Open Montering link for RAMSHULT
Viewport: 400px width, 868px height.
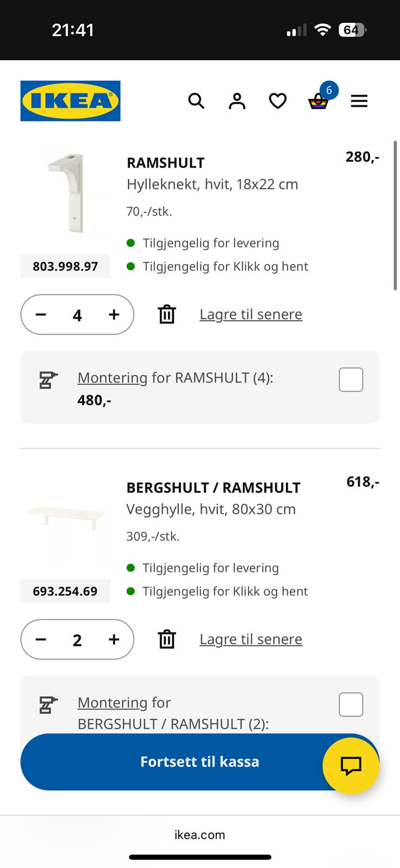pyautogui.click(x=112, y=378)
